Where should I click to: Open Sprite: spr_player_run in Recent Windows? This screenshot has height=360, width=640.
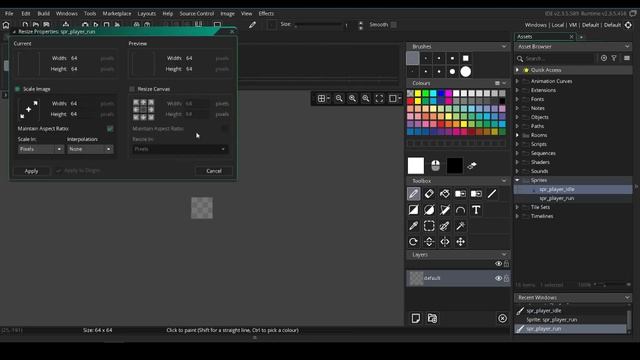552,320
